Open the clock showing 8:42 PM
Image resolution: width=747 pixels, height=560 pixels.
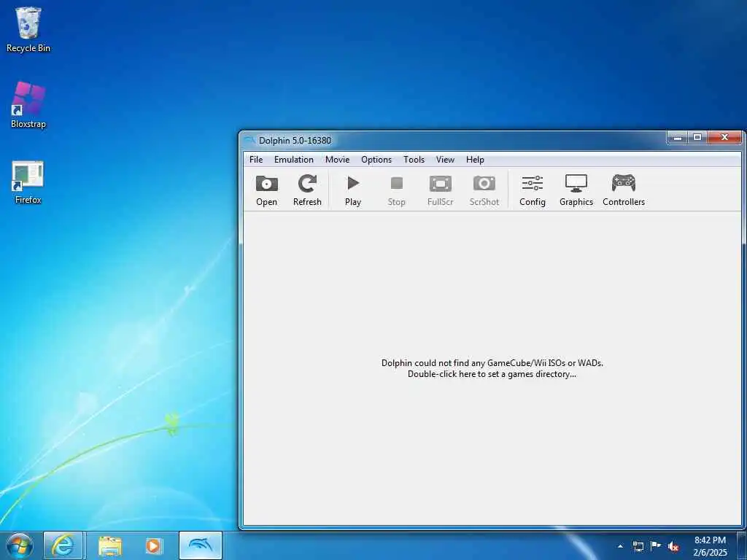coord(710,546)
